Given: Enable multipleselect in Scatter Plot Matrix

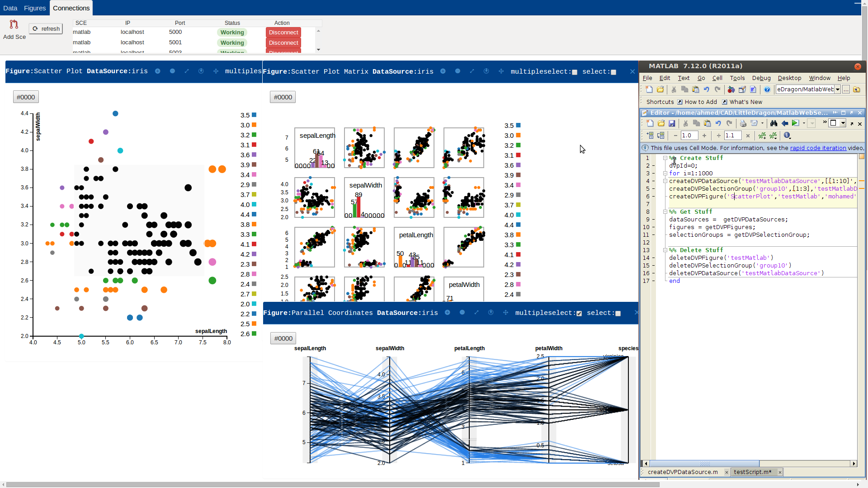Looking at the screenshot, I should (575, 72).
